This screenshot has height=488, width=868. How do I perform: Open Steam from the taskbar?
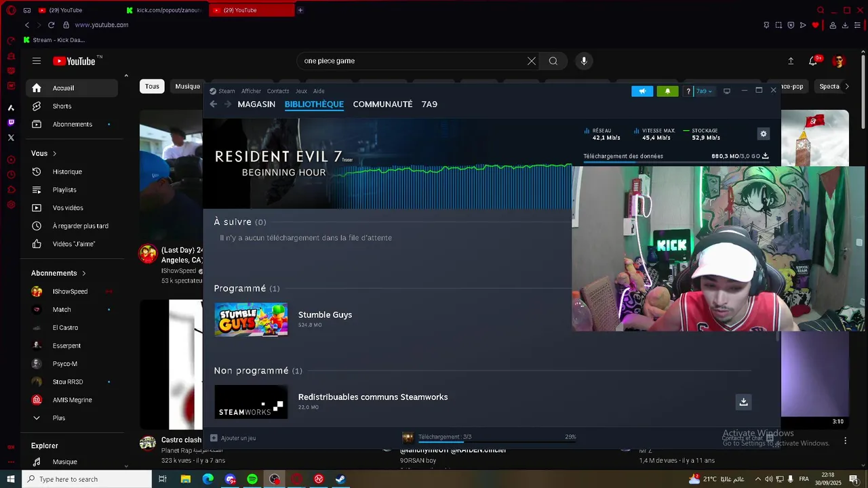tap(340, 479)
